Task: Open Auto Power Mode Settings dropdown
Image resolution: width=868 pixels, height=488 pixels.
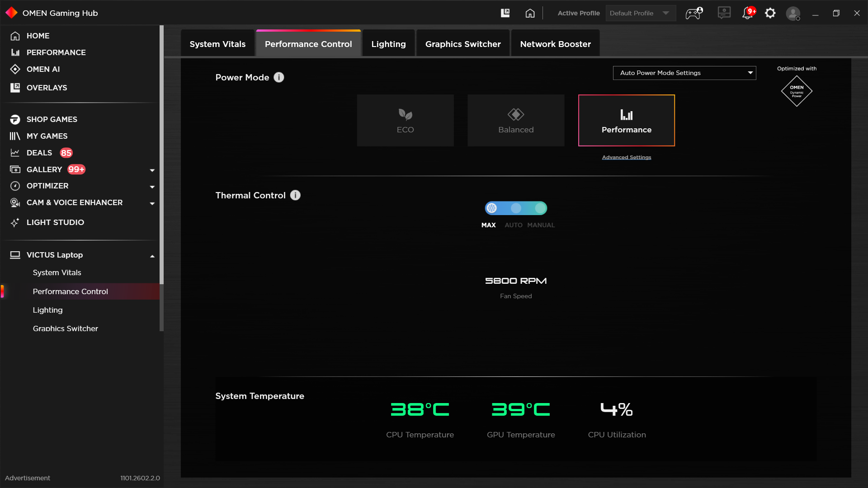Action: pos(684,73)
